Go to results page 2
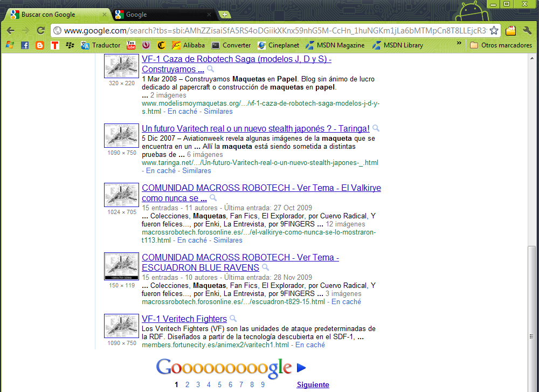 click(x=187, y=385)
